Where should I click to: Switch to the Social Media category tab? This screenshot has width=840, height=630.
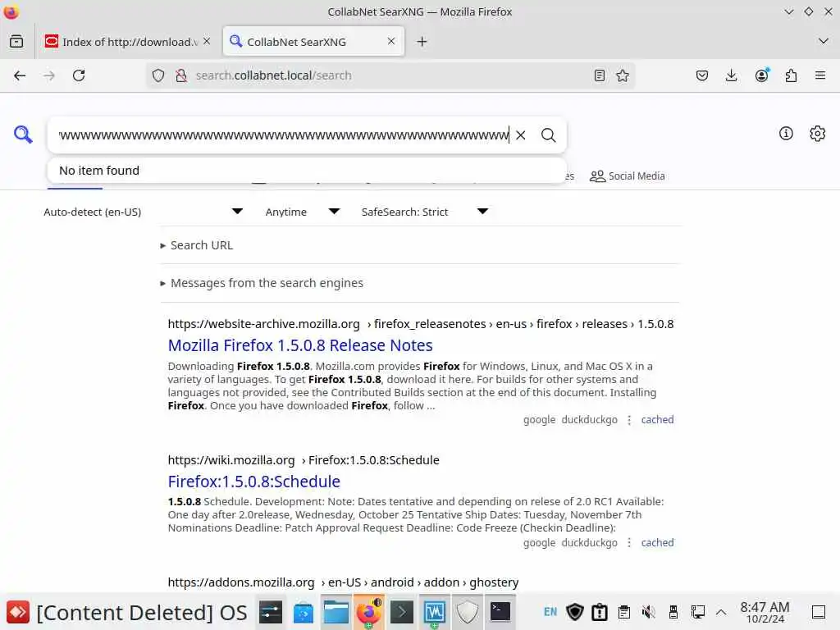click(627, 176)
